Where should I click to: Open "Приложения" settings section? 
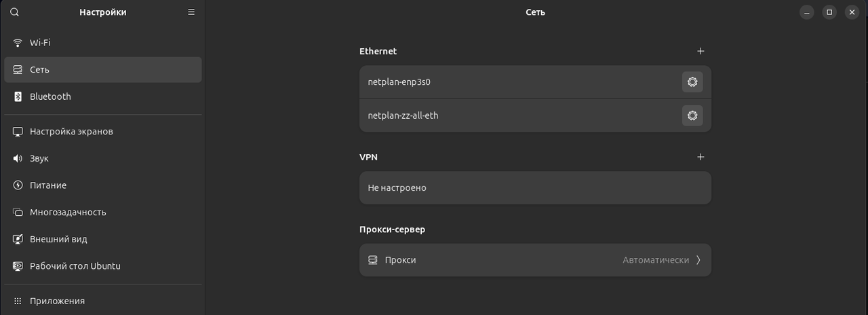(57, 301)
